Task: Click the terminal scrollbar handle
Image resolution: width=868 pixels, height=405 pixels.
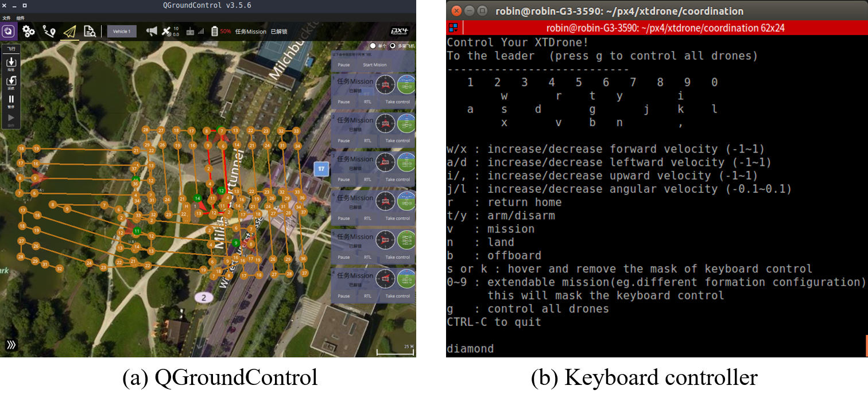Action: (x=866, y=345)
